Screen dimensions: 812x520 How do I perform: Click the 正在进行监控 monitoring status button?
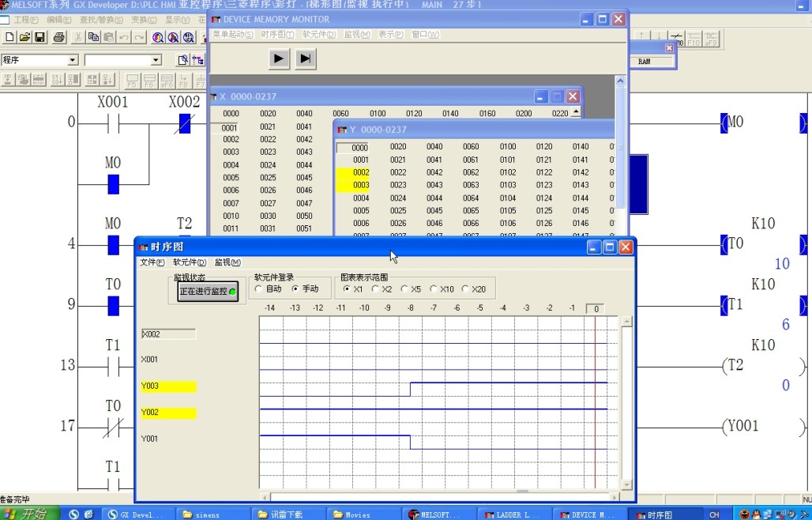(207, 291)
